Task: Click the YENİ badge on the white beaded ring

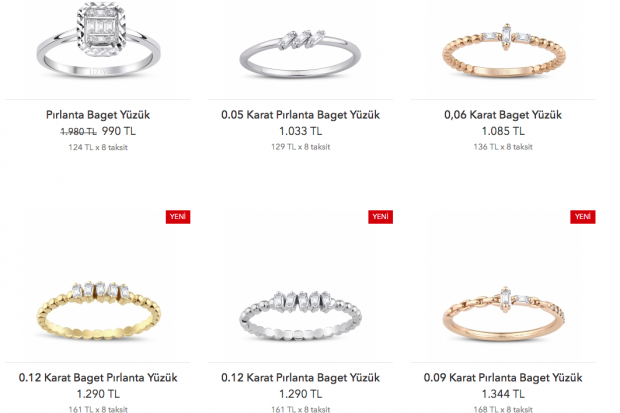Action: click(x=380, y=217)
